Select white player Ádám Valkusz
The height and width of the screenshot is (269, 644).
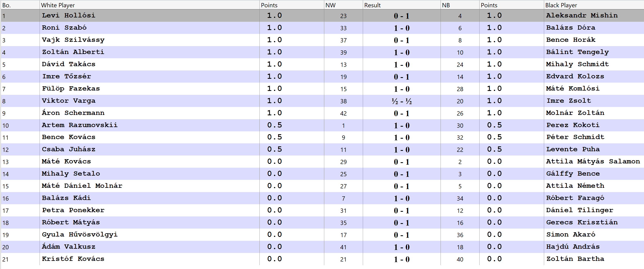(68, 247)
